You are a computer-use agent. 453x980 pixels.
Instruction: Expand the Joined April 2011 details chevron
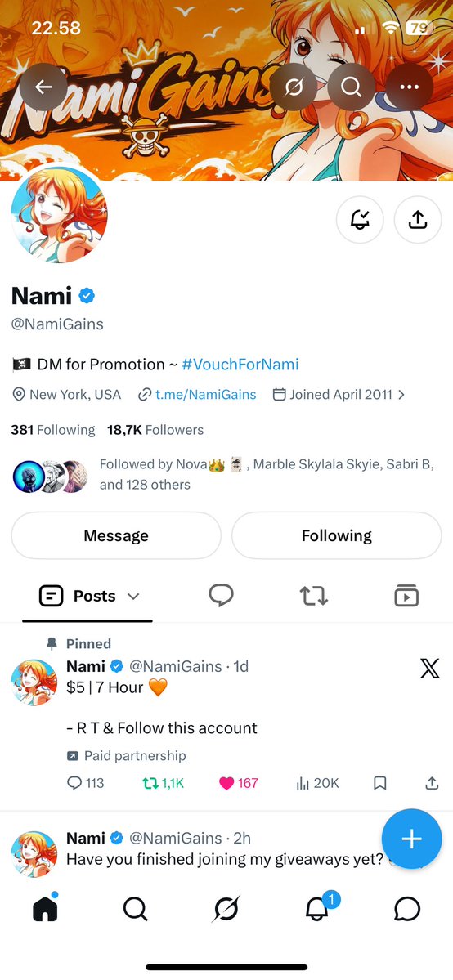coord(401,395)
